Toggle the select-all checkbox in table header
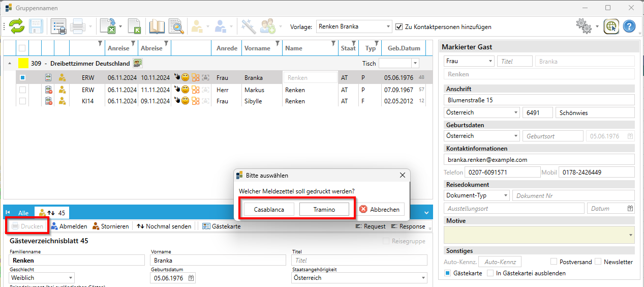644x287 pixels. [22, 48]
